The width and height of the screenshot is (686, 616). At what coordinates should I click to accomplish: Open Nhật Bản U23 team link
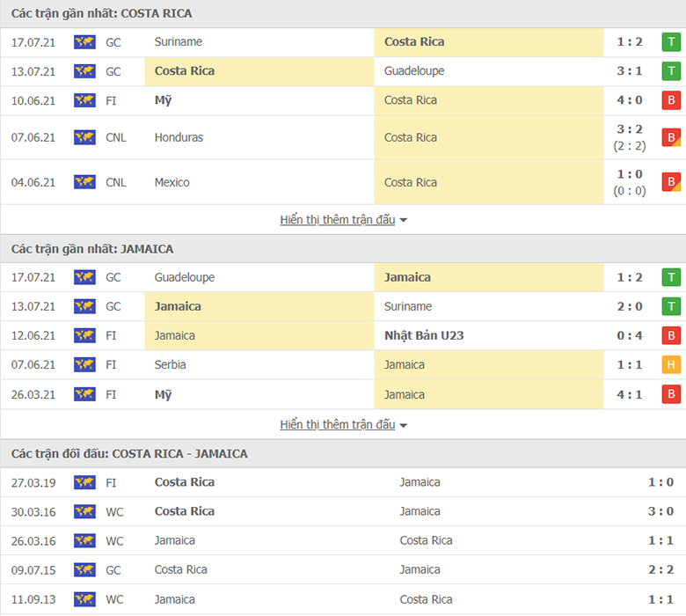click(x=424, y=336)
